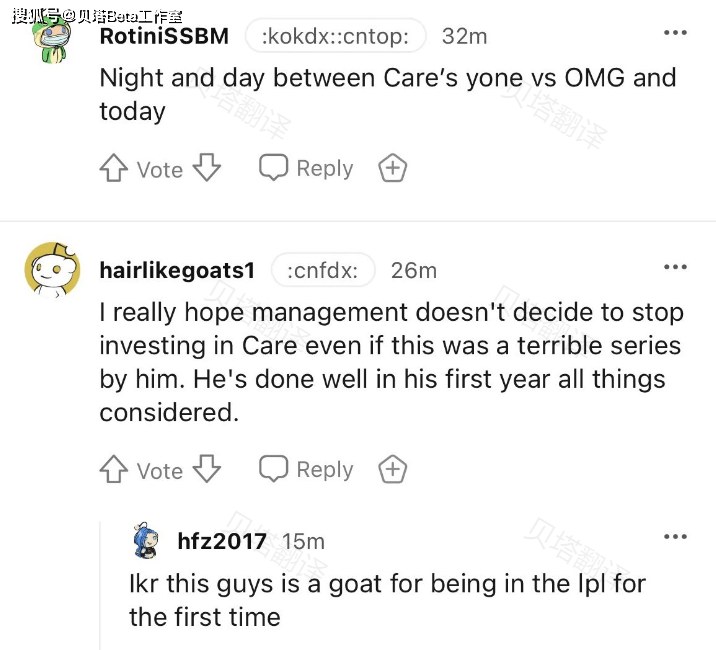Viewport: 716px width, 650px height.
Task: Open RotiniSSBM's avatar profile
Action: (53, 39)
